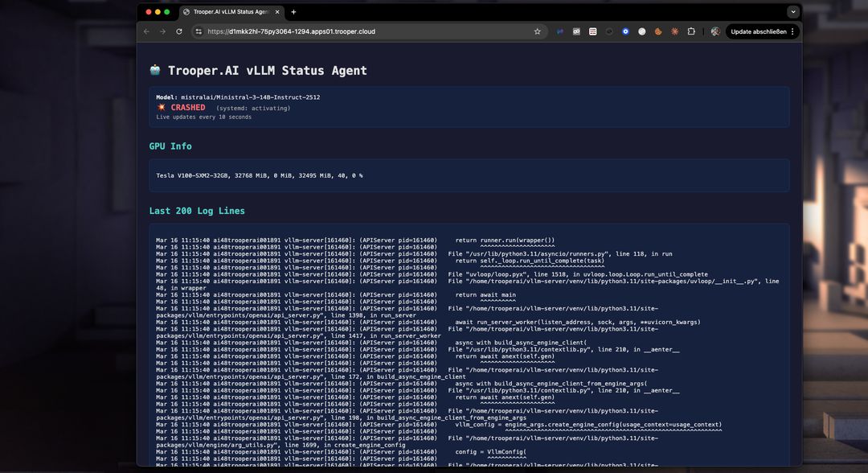
Task: Click the orange extension icon in the toolbar
Action: (657, 31)
